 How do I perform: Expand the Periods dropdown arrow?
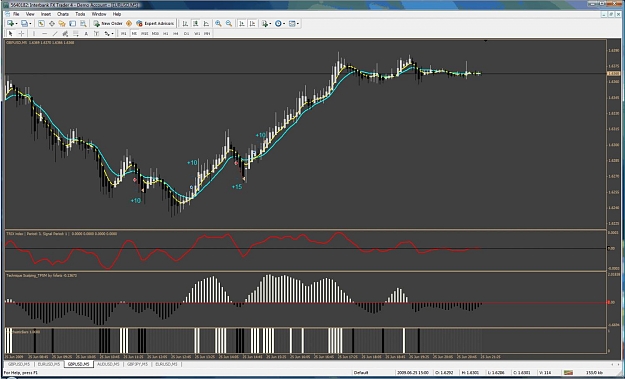(x=284, y=24)
